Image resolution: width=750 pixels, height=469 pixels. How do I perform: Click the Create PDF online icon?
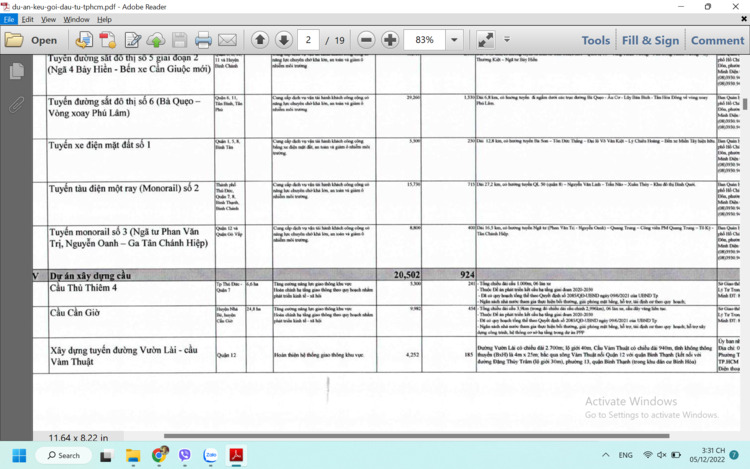[84, 40]
